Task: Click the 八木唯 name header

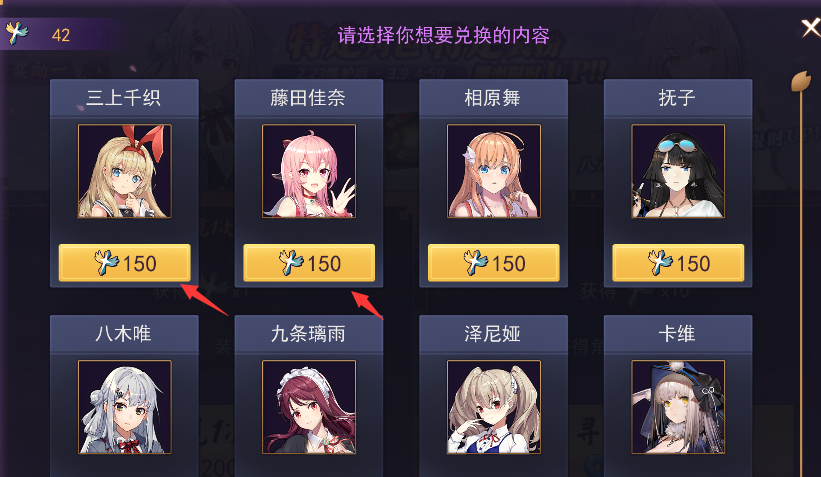Action: coord(124,334)
